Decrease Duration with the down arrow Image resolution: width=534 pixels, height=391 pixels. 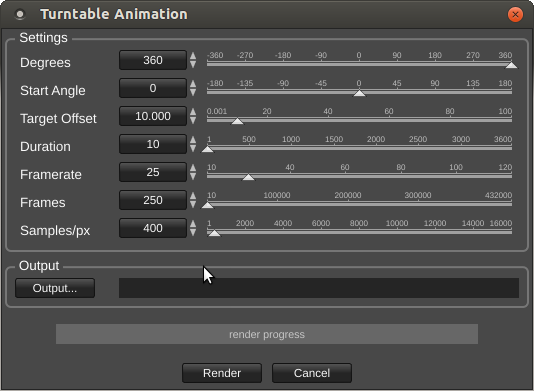(193, 148)
